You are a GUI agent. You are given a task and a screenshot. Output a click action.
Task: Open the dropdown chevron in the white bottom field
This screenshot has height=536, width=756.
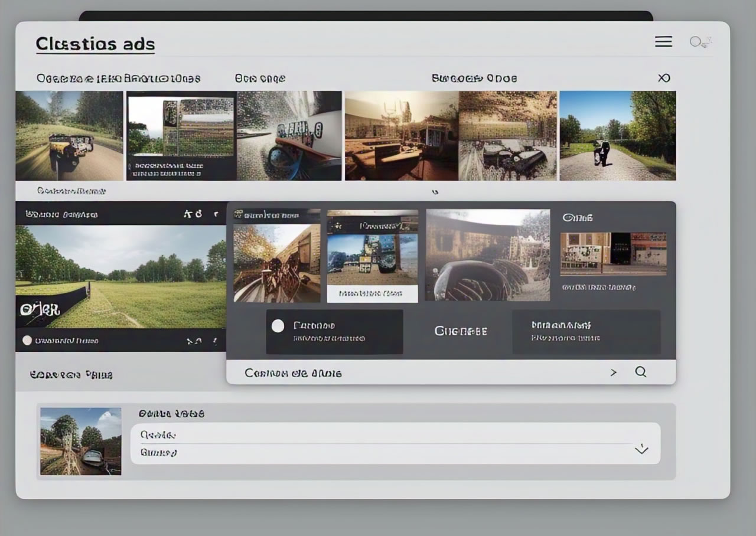point(641,450)
